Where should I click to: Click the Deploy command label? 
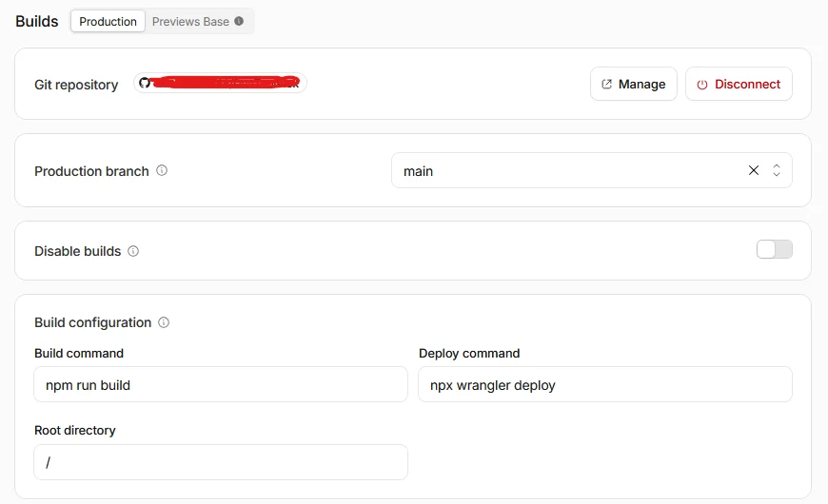[x=469, y=354]
